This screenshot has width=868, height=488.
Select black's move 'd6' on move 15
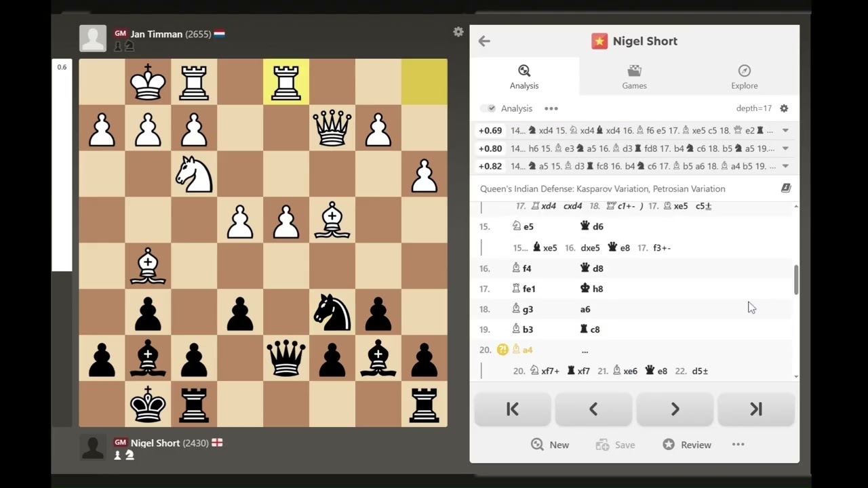coord(592,226)
